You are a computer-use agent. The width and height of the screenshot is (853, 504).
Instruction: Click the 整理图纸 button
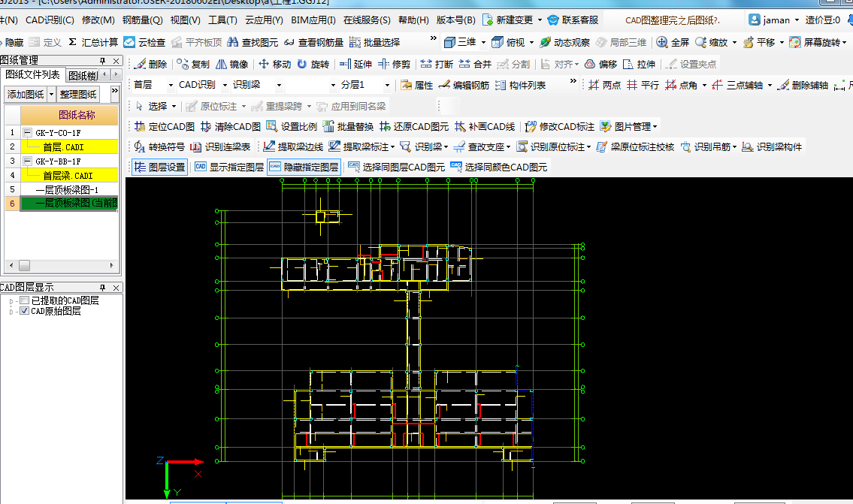pos(78,95)
